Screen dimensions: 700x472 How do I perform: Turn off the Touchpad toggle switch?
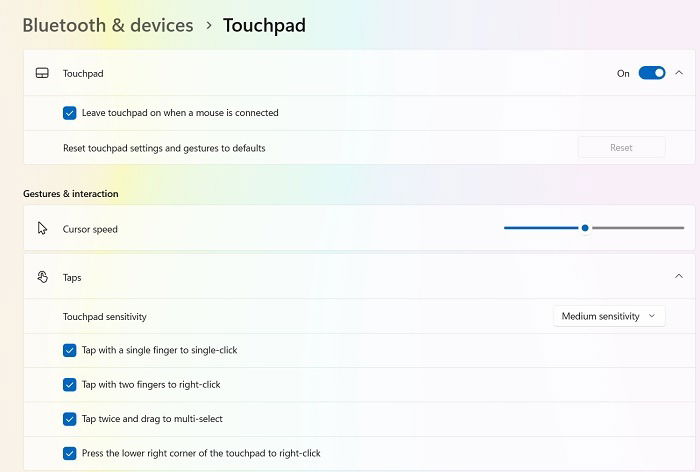coord(652,73)
